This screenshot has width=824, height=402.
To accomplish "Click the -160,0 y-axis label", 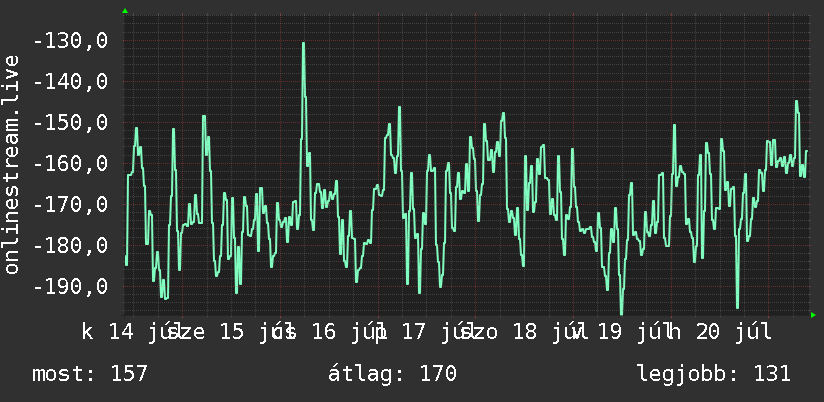I will tap(70, 163).
